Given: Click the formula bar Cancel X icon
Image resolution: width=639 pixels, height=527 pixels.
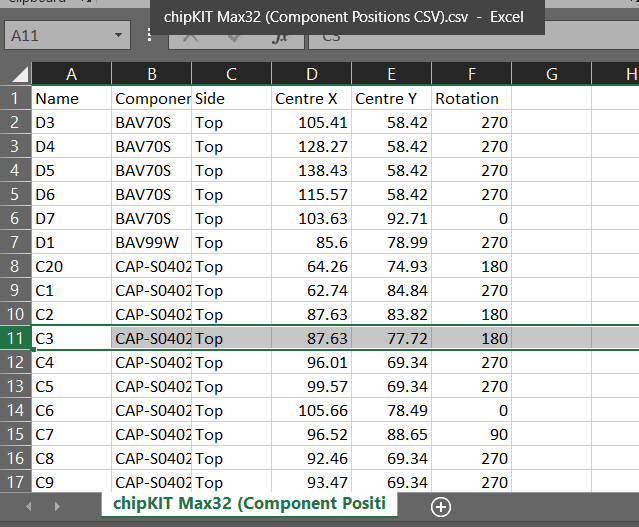Looking at the screenshot, I should 191,37.
